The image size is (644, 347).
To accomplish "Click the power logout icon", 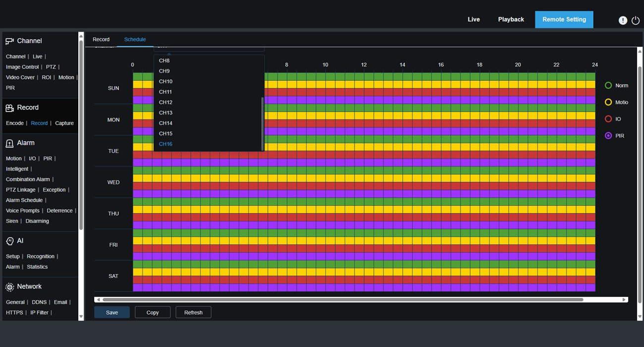I will click(636, 20).
